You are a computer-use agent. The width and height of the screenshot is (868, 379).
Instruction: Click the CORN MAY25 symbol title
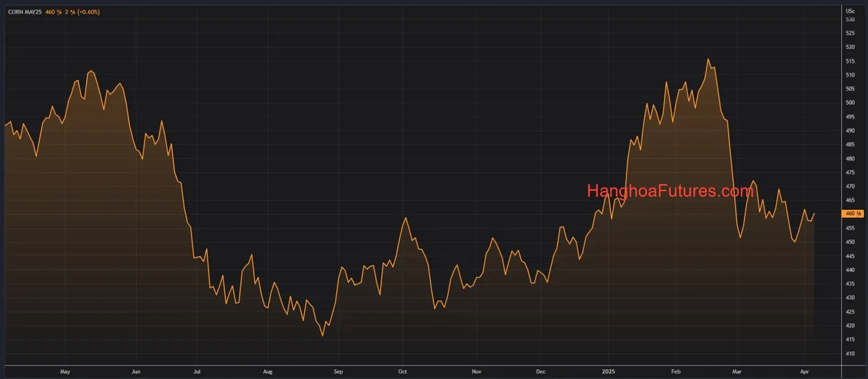24,12
